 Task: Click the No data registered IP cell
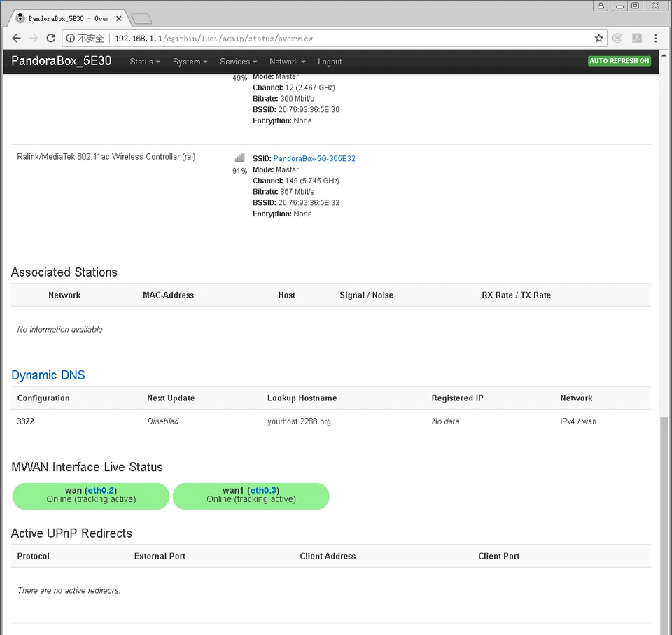pos(445,421)
